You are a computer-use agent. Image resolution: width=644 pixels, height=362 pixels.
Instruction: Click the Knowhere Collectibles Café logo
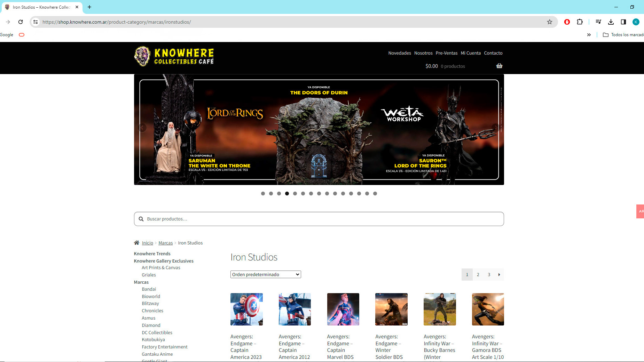tap(174, 56)
